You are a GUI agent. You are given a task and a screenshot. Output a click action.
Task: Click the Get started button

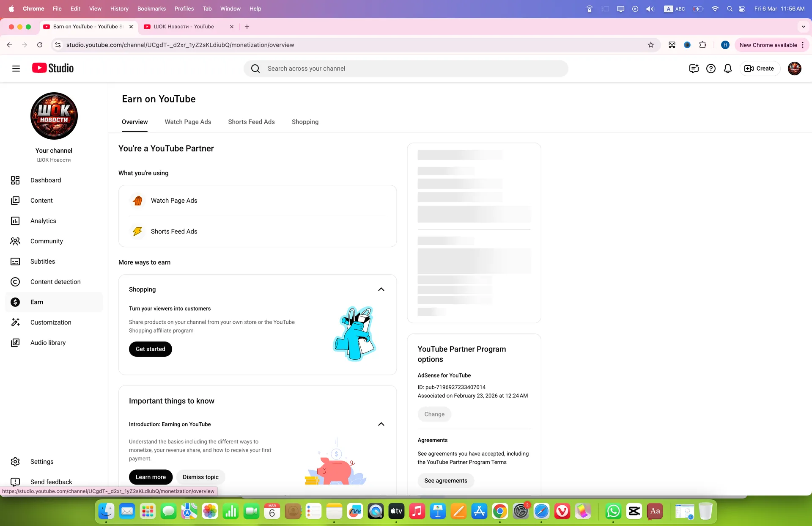(x=151, y=349)
